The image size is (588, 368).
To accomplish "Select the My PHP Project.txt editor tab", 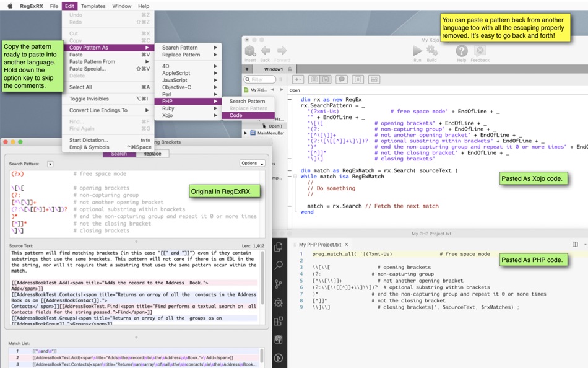I will coord(320,245).
